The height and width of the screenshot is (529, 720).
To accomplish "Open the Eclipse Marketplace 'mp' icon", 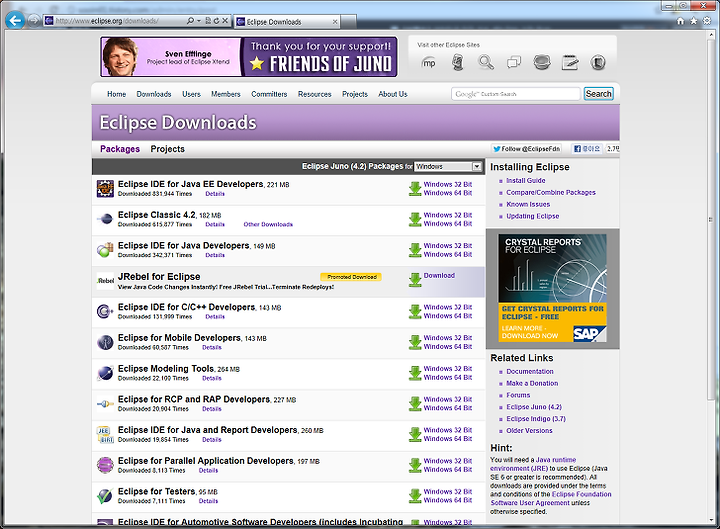I will pyautogui.click(x=428, y=63).
